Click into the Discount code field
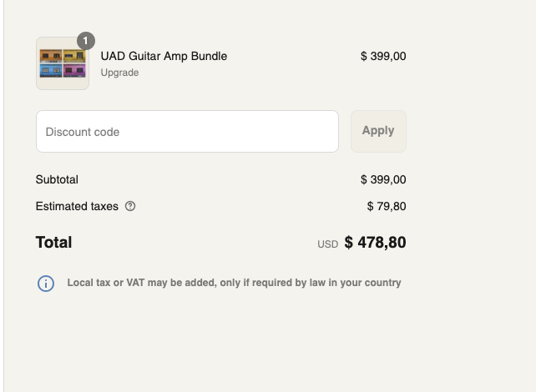This screenshot has height=392, width=536. [x=187, y=132]
